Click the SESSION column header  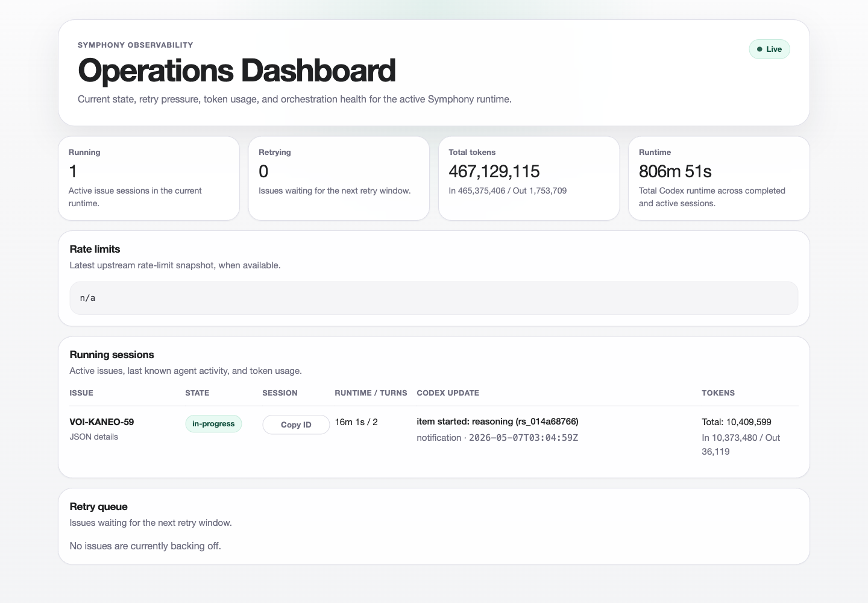280,393
